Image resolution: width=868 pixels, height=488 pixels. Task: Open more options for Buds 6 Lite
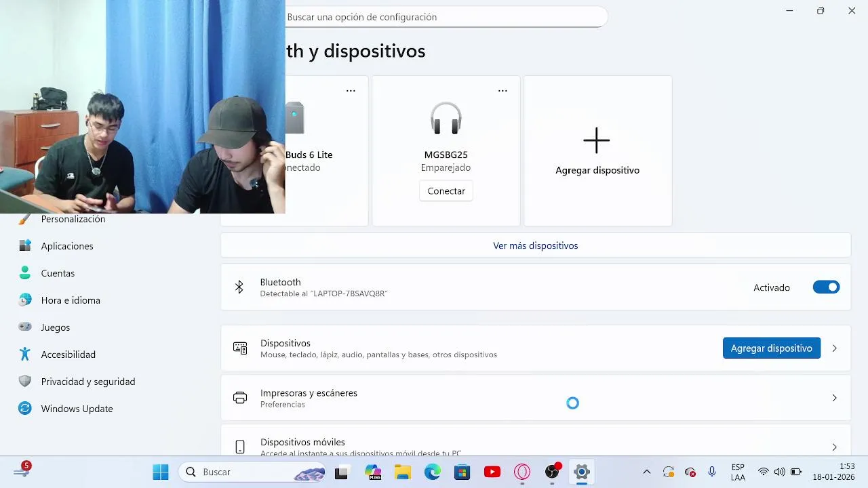tap(351, 90)
